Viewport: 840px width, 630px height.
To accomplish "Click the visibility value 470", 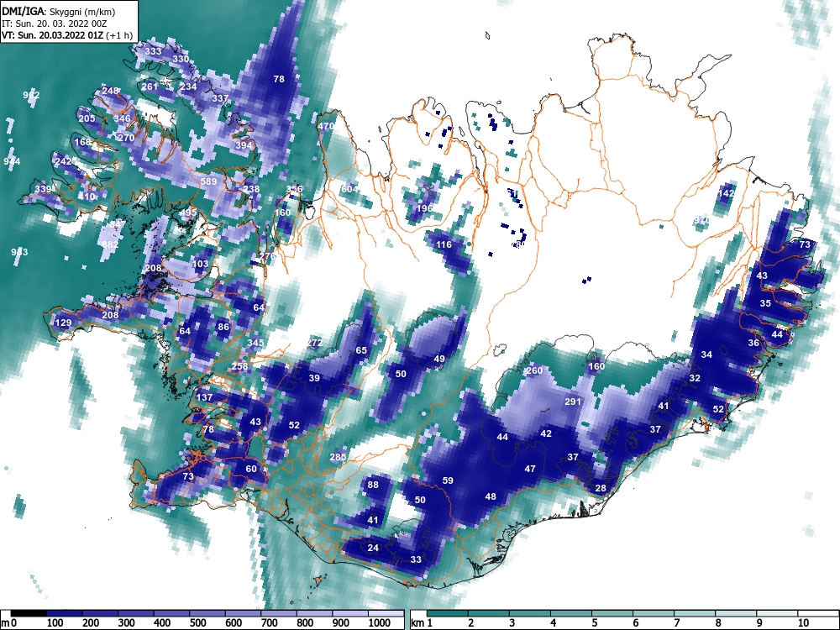I will coord(326,127).
